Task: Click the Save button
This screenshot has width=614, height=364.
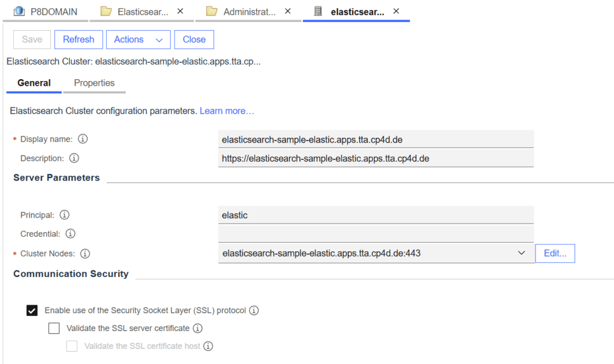Action: [x=32, y=40]
